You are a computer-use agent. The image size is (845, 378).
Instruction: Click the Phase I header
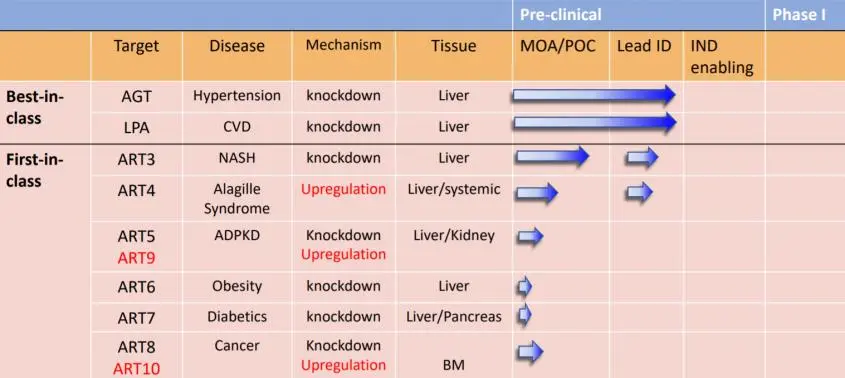pyautogui.click(x=799, y=15)
